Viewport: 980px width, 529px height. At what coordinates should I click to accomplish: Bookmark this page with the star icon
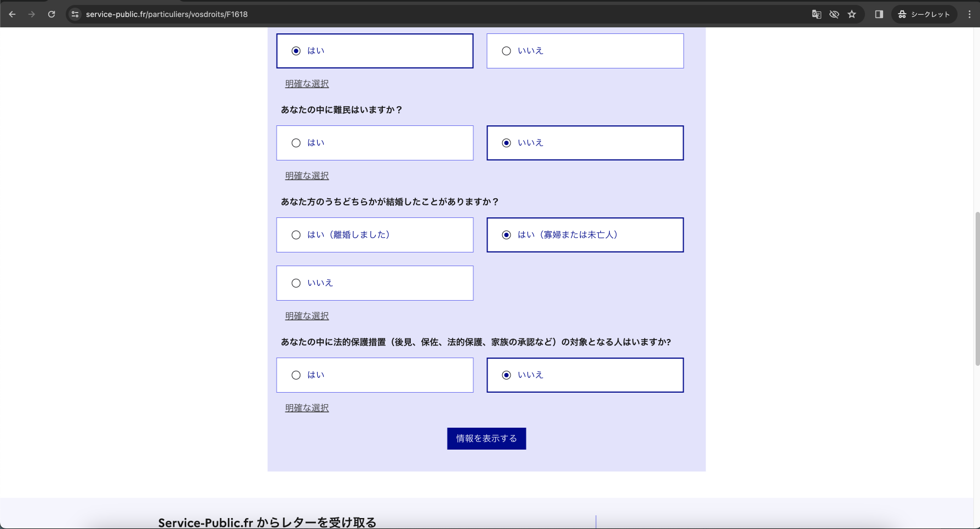(x=852, y=14)
